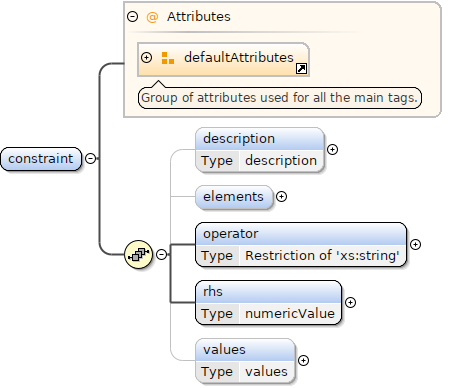Select the constraint element node
The image size is (459, 388).
[41, 159]
